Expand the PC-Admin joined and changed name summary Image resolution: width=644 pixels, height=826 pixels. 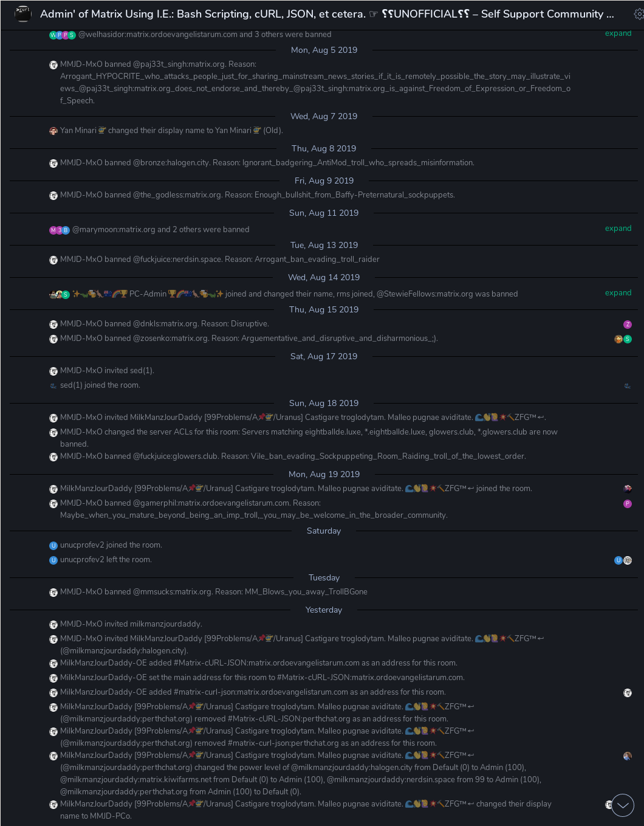[x=618, y=293]
